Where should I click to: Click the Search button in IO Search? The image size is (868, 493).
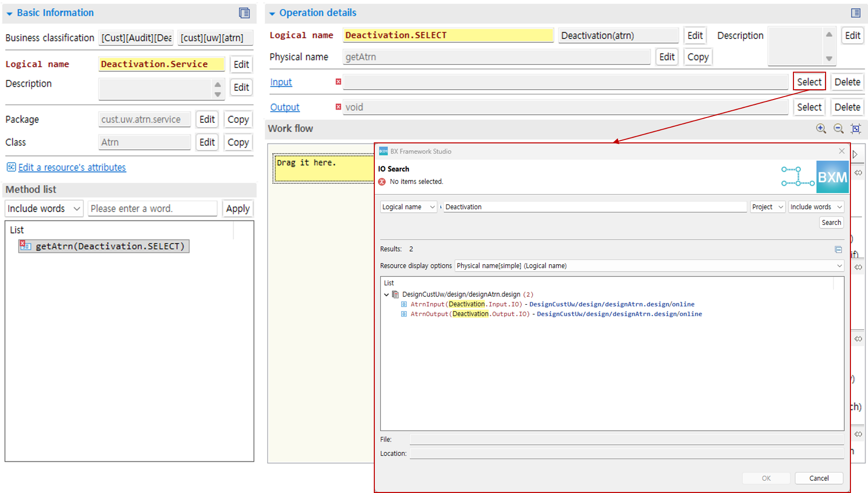(831, 222)
